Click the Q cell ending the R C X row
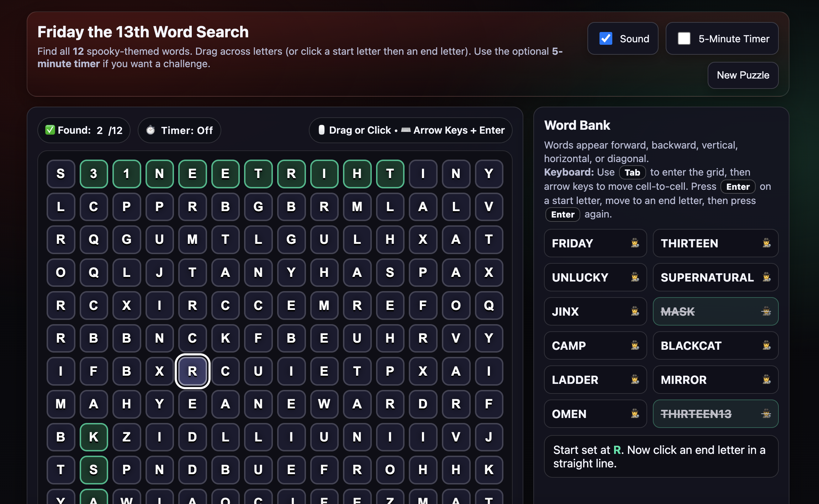The height and width of the screenshot is (504, 819). click(x=489, y=305)
